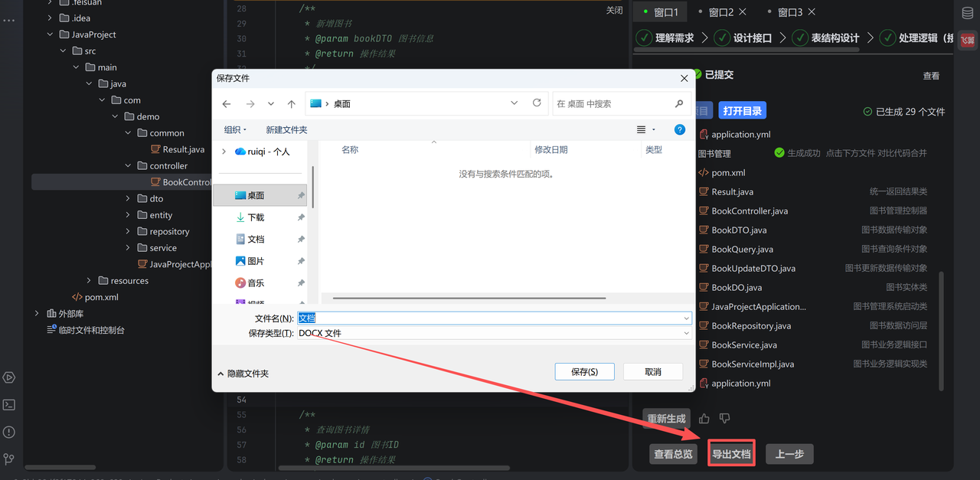Collapse the JavaProject folder in project tree
Image resolution: width=980 pixels, height=480 pixels.
pos(51,34)
